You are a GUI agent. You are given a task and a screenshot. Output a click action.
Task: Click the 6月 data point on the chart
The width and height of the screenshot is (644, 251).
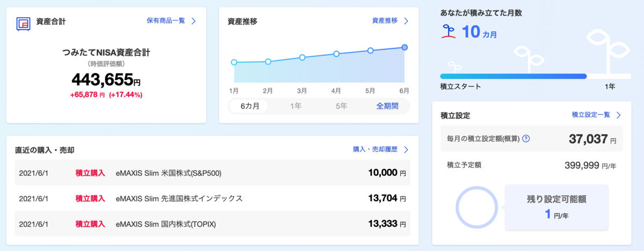tap(405, 47)
